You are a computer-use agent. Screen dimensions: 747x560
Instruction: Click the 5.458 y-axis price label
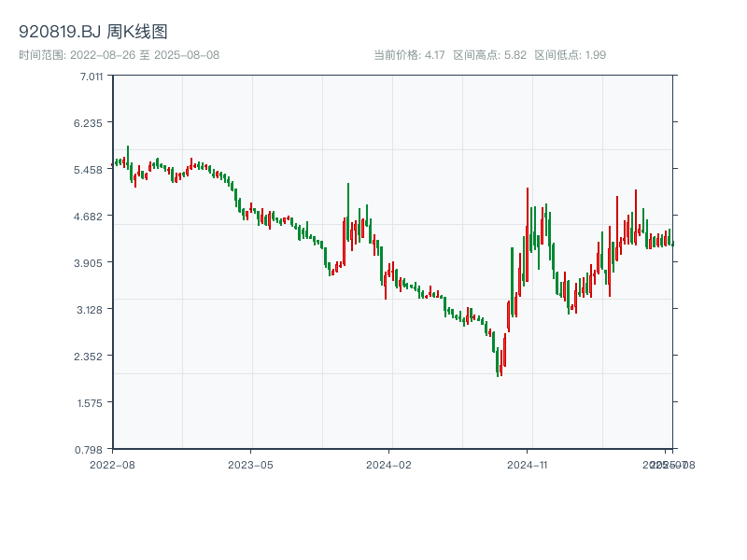pyautogui.click(x=92, y=170)
